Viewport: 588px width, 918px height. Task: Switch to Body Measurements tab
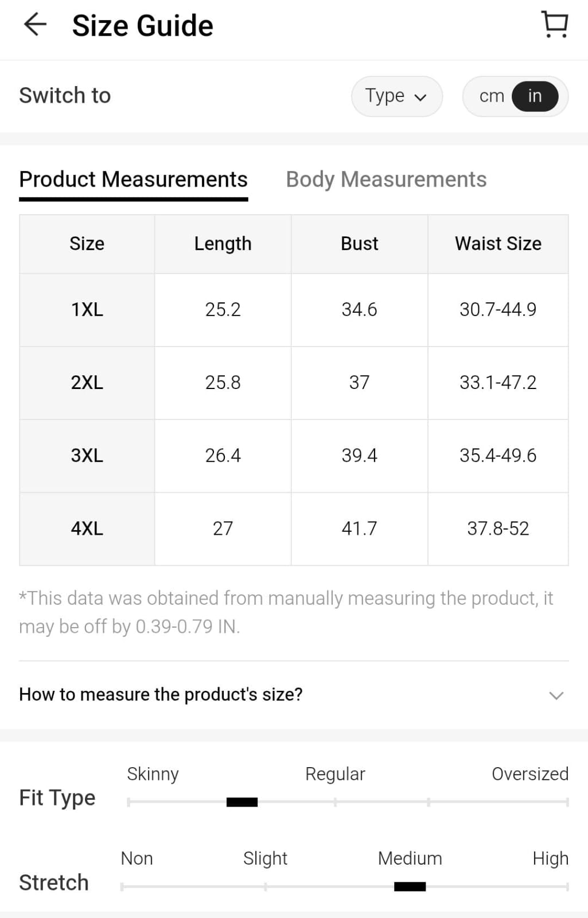pos(386,180)
